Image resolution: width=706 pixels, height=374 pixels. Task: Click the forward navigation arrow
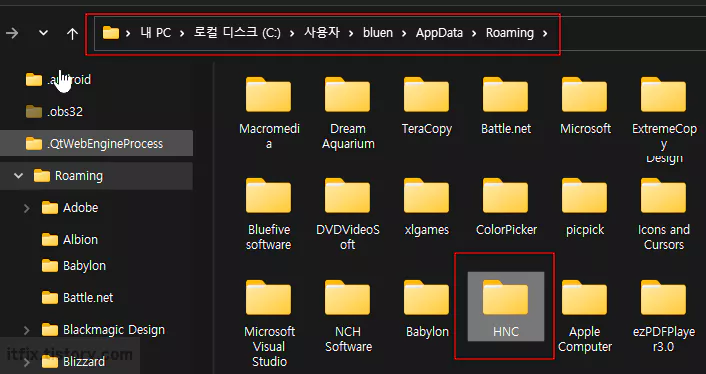coord(12,33)
